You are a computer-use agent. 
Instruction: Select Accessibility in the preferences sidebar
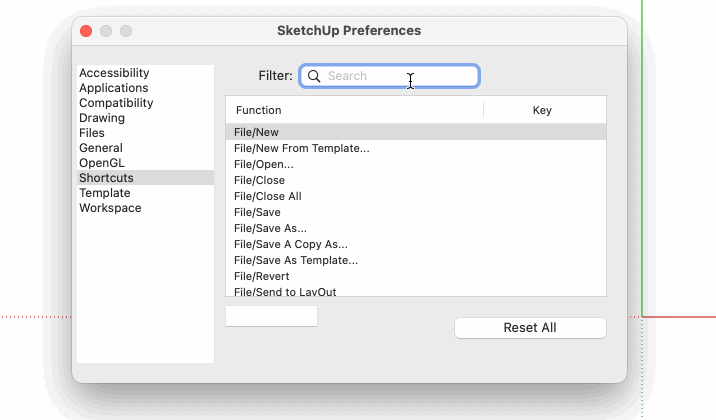pos(114,73)
